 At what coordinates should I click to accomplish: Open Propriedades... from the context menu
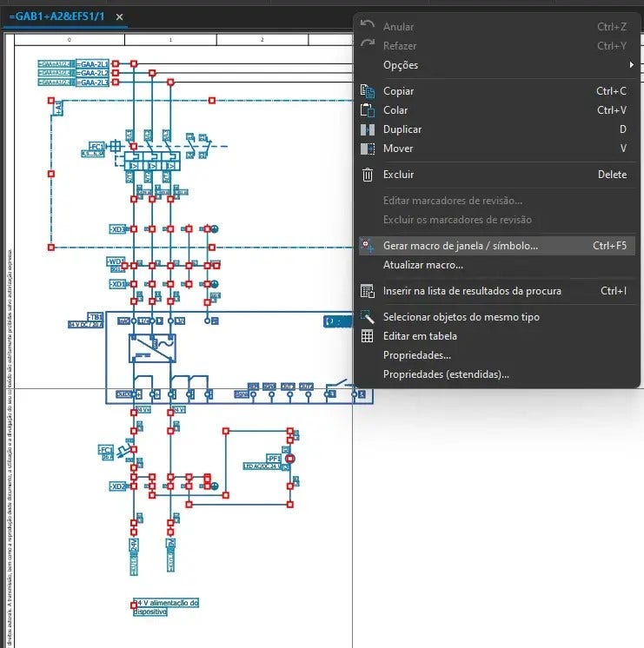click(x=416, y=355)
